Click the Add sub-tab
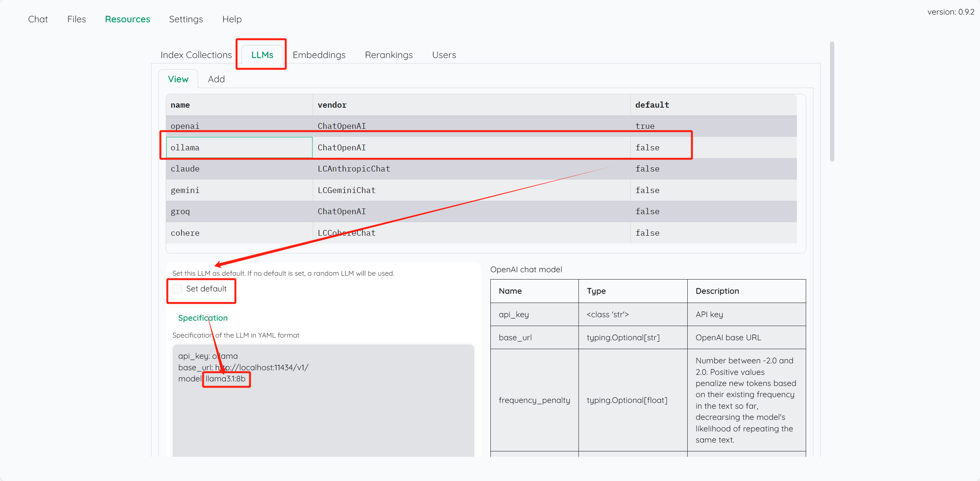Image resolution: width=980 pixels, height=481 pixels. point(216,79)
